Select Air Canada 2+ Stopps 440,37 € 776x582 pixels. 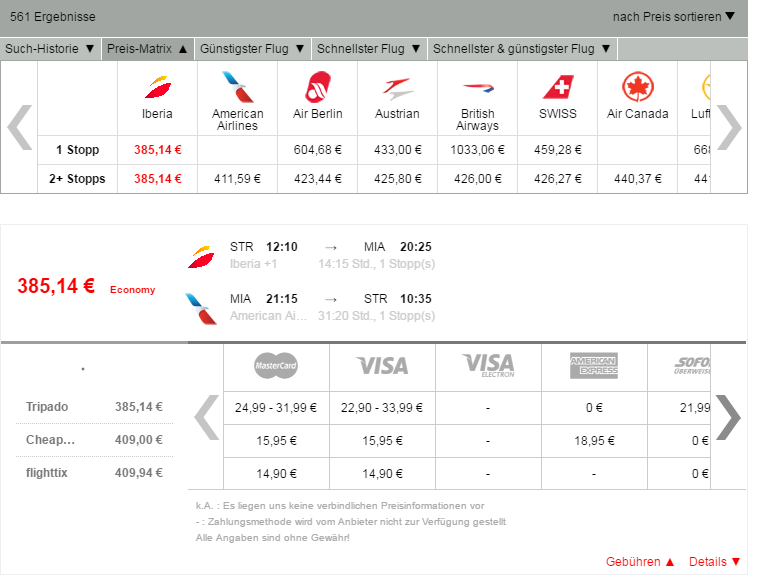(x=638, y=179)
